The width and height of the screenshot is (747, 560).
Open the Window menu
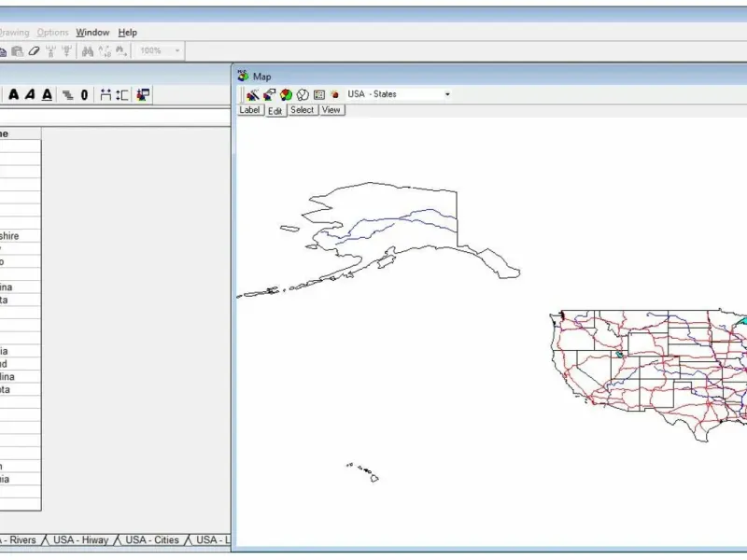pos(92,33)
